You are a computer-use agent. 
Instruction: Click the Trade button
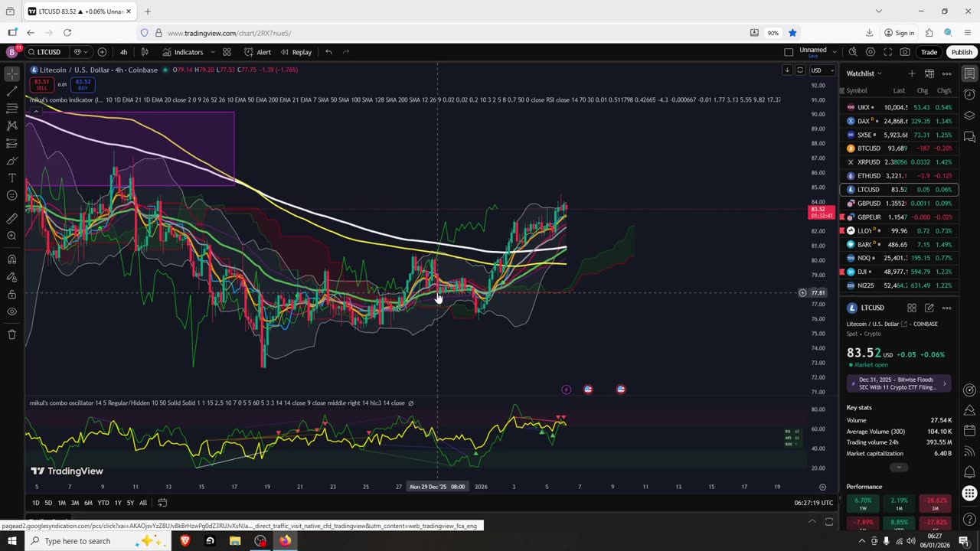click(x=929, y=52)
